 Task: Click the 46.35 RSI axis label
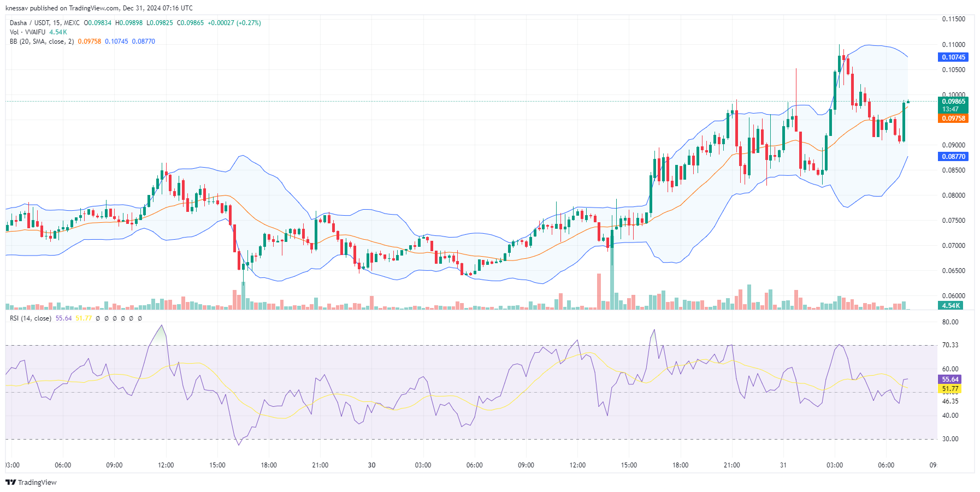pos(950,401)
